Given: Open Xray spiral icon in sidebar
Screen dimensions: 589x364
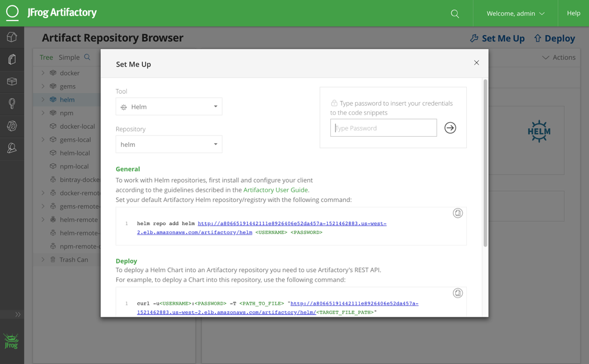Looking at the screenshot, I should (x=12, y=126).
